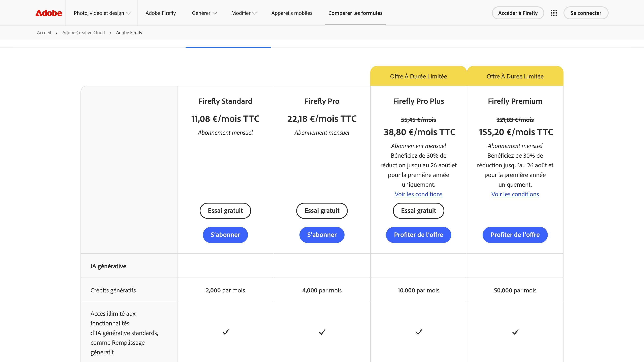Click Profiter de l'offre for Firefly Premium
644x362 pixels.
(x=515, y=235)
